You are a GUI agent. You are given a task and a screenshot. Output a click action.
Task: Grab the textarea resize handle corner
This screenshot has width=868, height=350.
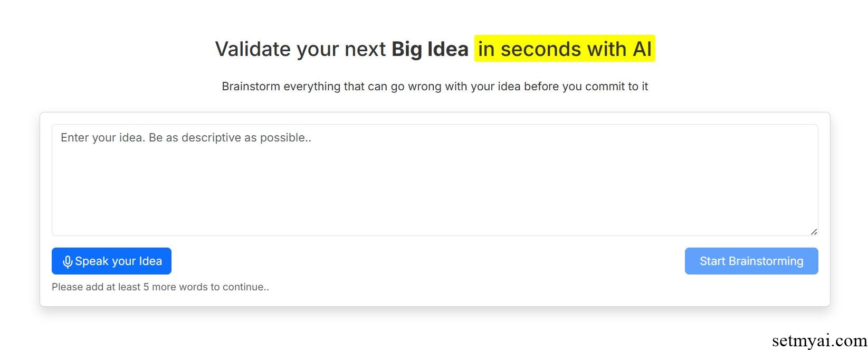click(x=814, y=232)
